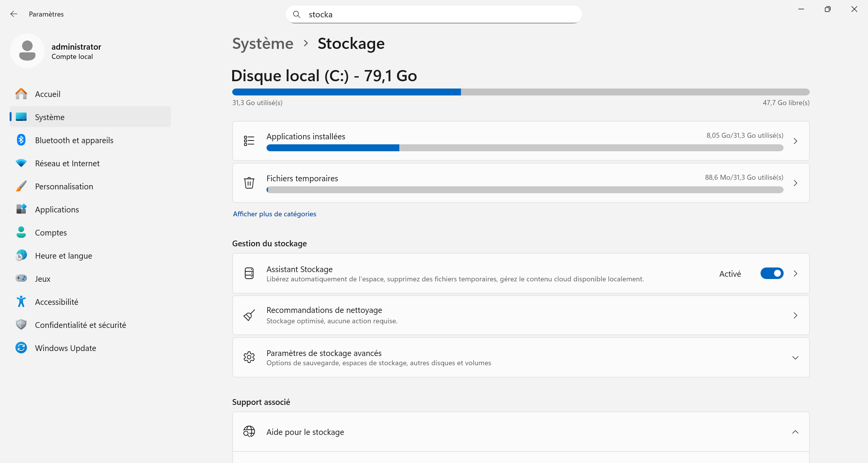Click the "88,6 Mo/31,3 Go utilisé(s)" value
Image resolution: width=868 pixels, height=463 pixels.
(744, 177)
